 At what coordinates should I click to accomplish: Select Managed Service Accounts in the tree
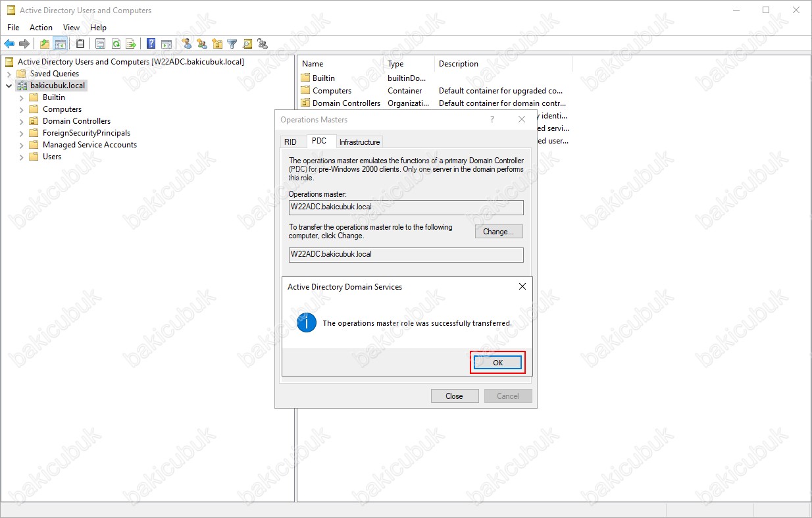(x=89, y=145)
